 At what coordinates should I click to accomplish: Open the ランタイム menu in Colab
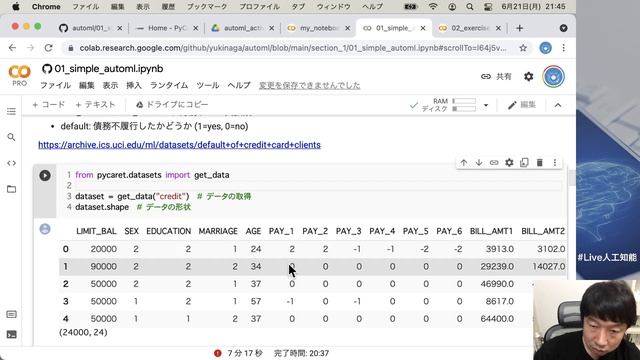click(169, 85)
